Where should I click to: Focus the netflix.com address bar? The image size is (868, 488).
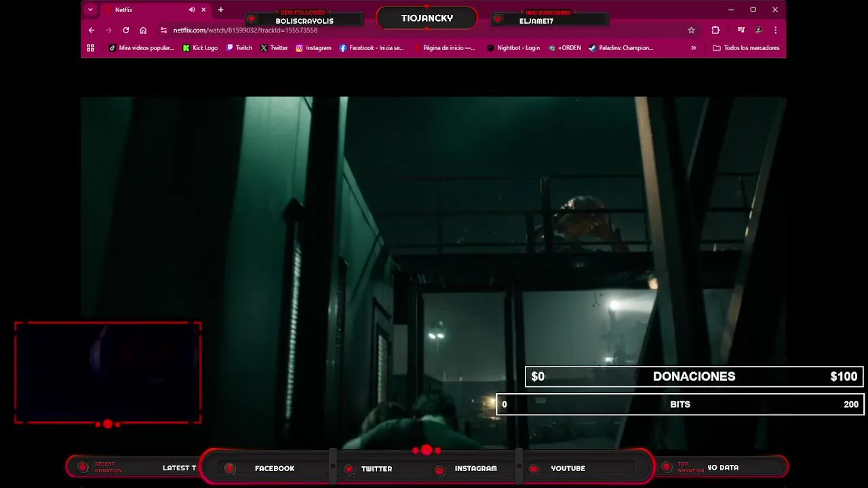pyautogui.click(x=427, y=30)
